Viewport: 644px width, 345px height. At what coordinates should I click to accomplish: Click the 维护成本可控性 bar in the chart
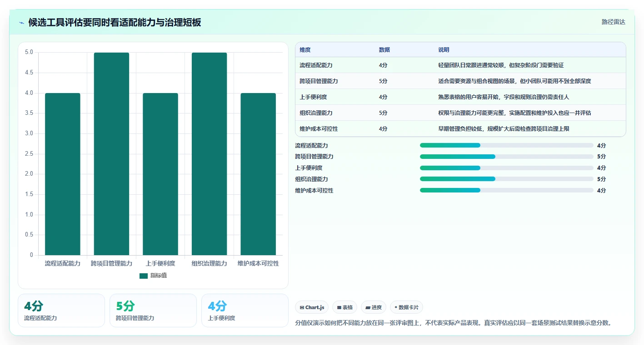(x=258, y=174)
